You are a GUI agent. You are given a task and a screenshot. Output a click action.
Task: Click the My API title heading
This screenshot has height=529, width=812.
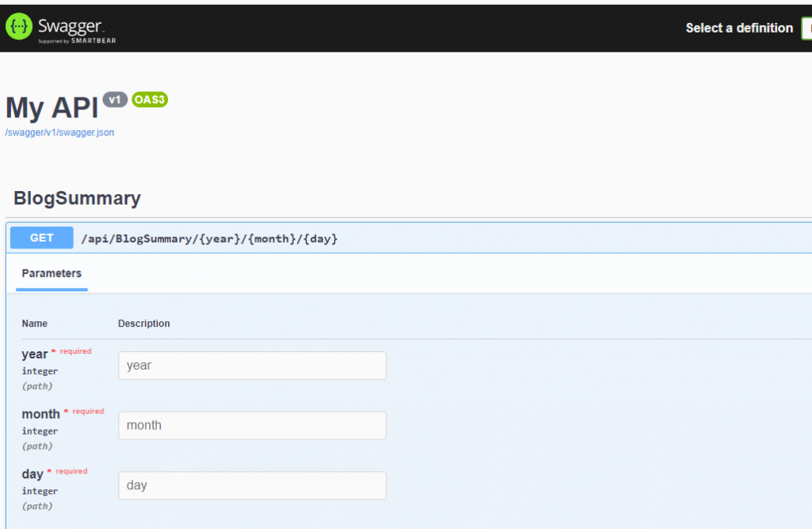[52, 108]
